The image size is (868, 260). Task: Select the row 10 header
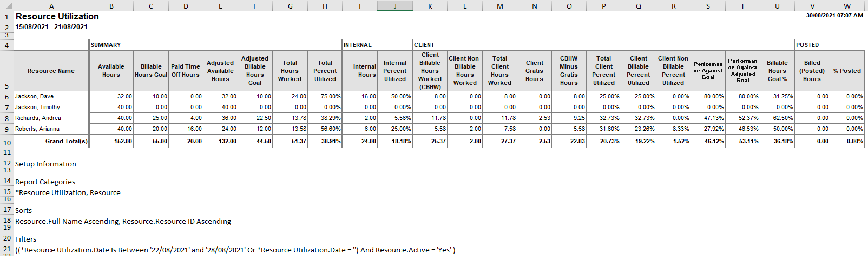pos(6,143)
